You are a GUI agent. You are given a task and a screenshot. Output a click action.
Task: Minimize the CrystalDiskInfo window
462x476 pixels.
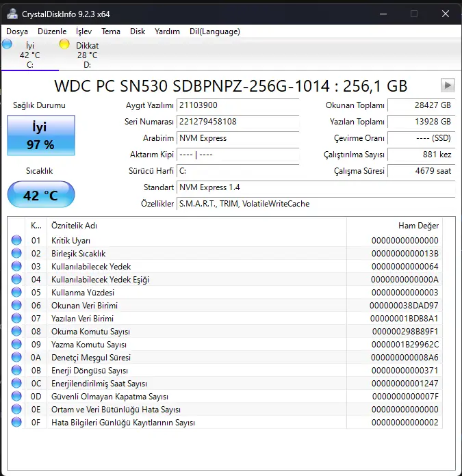pos(383,14)
